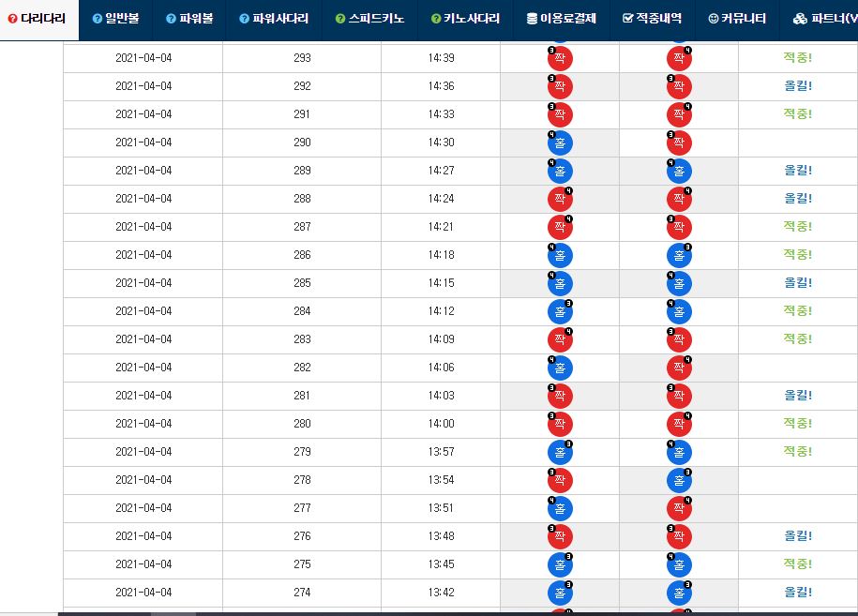Go to the 스피드키노 menu

click(x=369, y=19)
